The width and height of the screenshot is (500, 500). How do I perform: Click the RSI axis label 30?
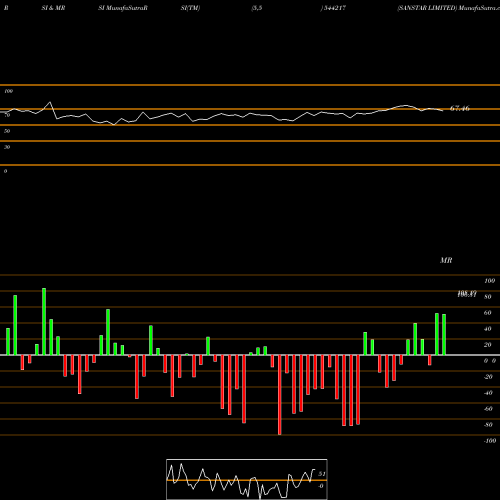coord(7,147)
